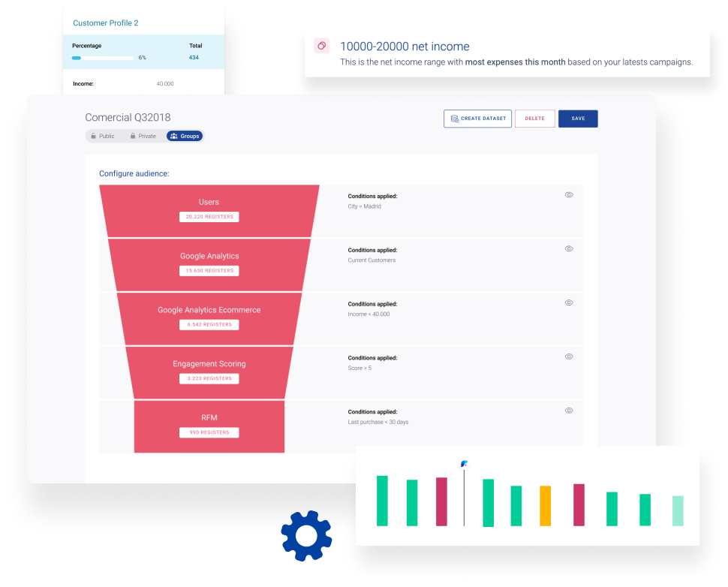Click the database icon in Create Dataset

click(x=455, y=119)
